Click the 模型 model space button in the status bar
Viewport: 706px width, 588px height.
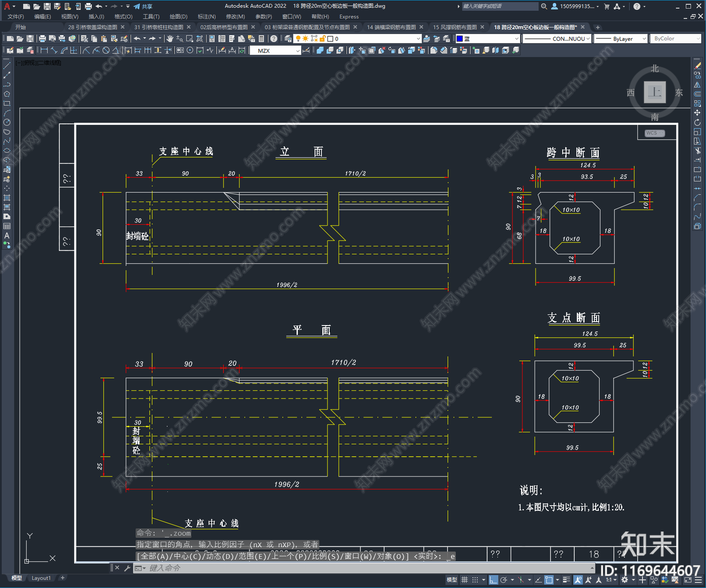pyautogui.click(x=452, y=580)
